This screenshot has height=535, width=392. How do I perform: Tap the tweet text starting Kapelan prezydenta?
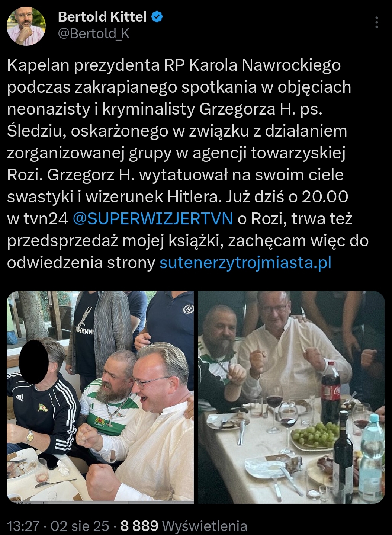pos(188,164)
